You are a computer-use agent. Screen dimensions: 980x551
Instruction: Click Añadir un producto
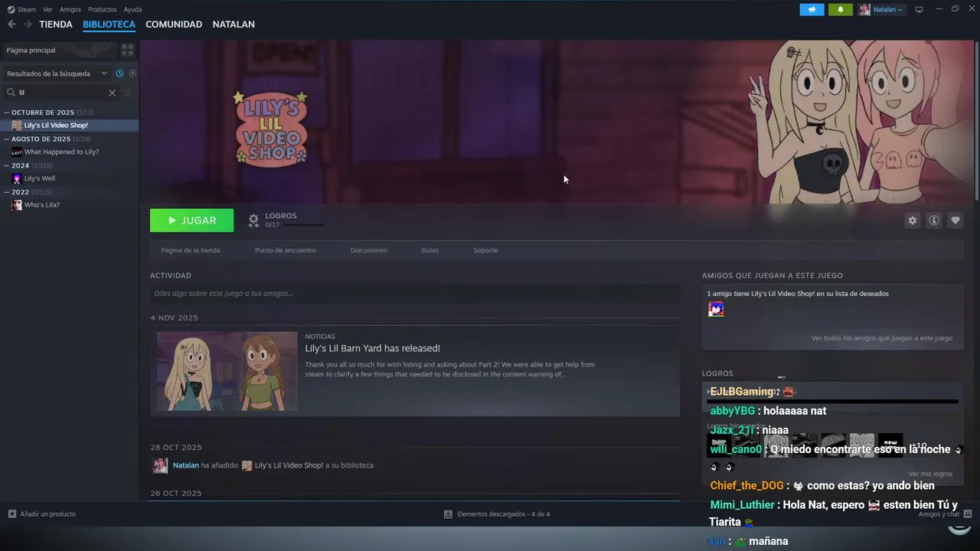[42, 514]
